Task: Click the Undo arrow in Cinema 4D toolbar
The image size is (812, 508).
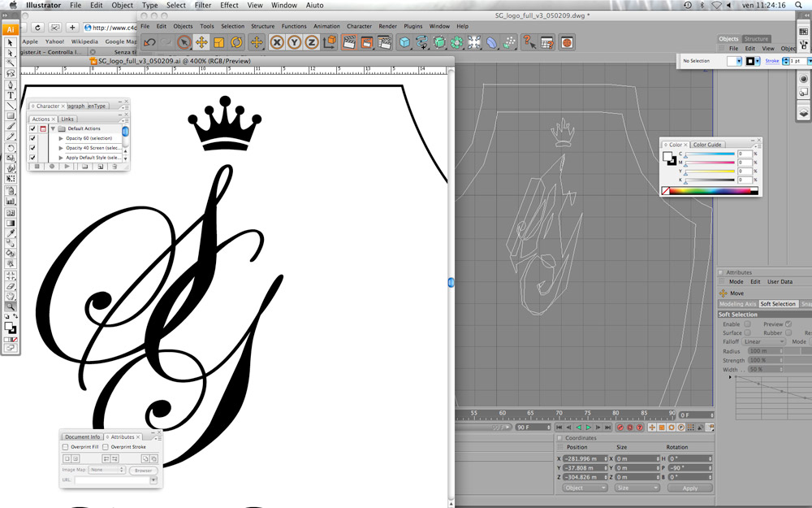Action: coord(149,42)
